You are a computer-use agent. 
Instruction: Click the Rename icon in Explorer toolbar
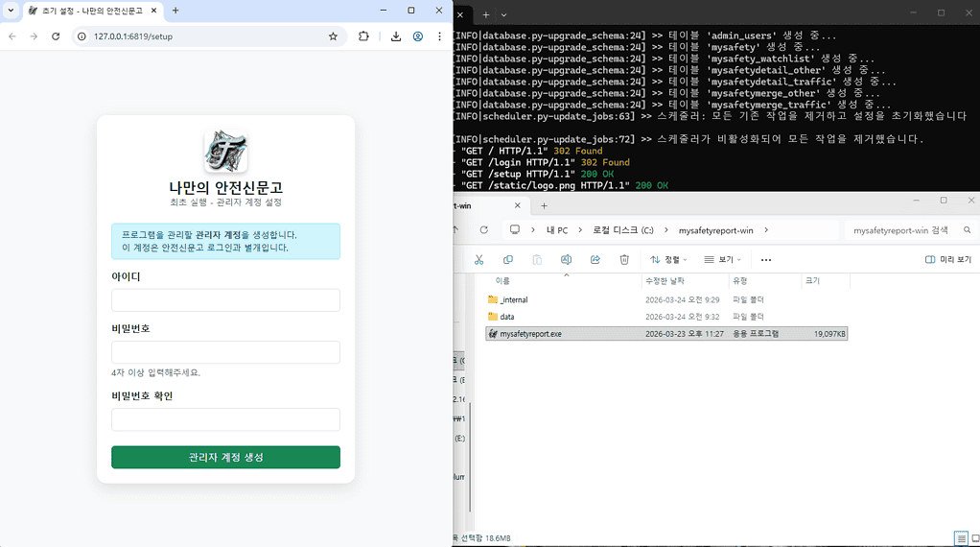(566, 260)
